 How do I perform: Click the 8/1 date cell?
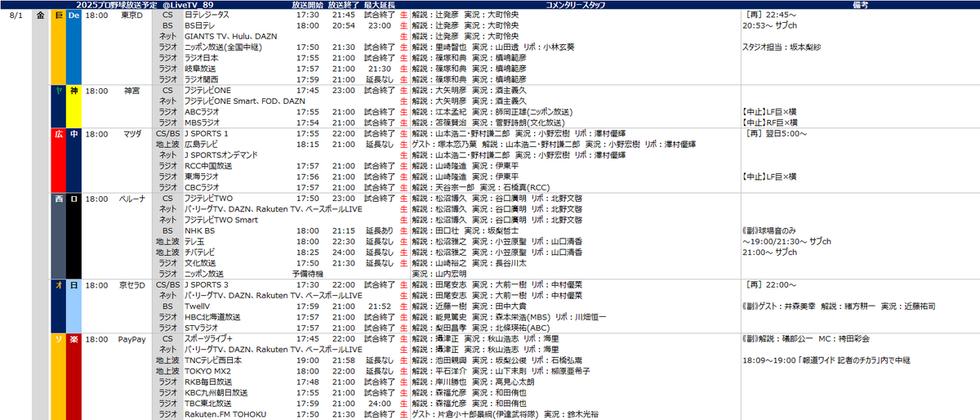[16, 15]
